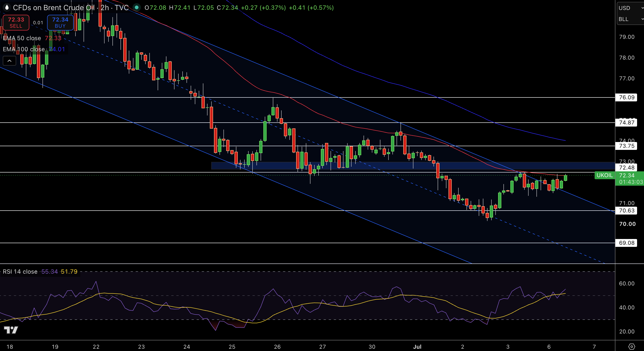The image size is (644, 351).
Task: Click the Jul date label on time axis
Action: click(417, 347)
